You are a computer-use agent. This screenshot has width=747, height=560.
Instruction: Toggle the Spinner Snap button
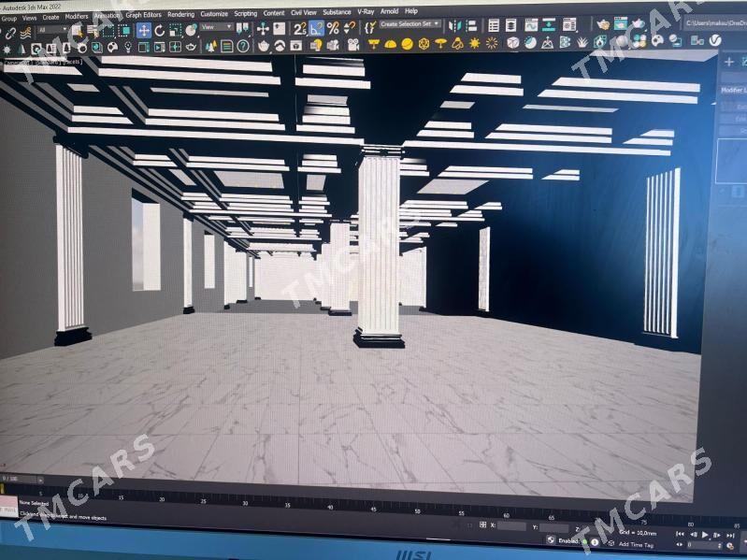point(350,28)
